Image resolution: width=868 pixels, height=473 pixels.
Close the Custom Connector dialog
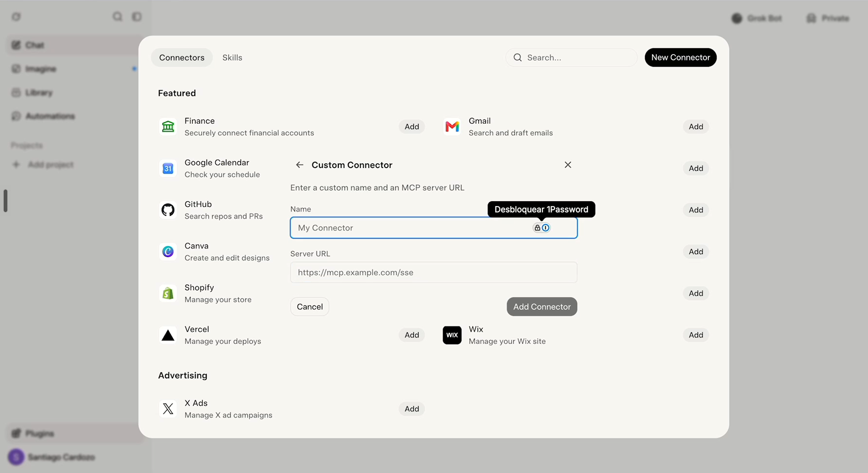pyautogui.click(x=568, y=165)
